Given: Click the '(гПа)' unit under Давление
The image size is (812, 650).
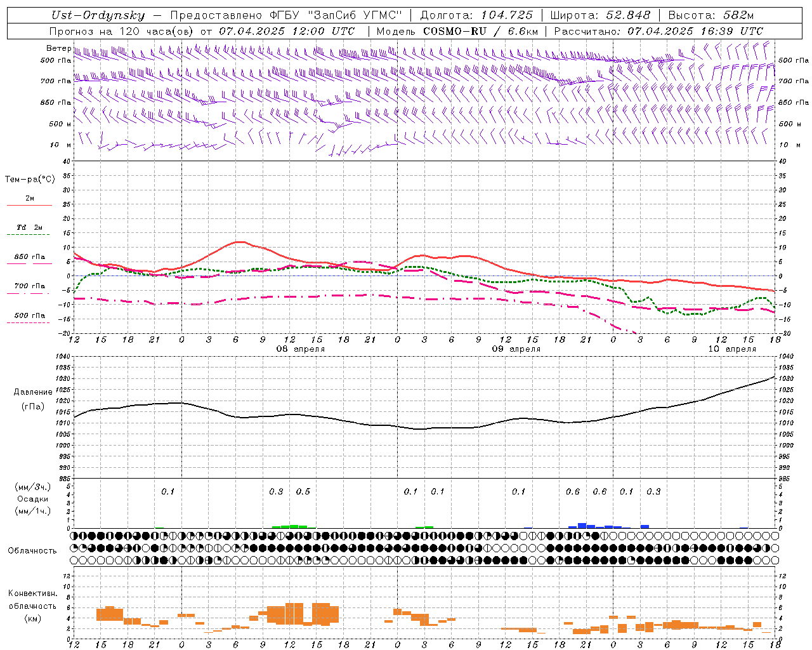Looking at the screenshot, I should pyautogui.click(x=33, y=407).
